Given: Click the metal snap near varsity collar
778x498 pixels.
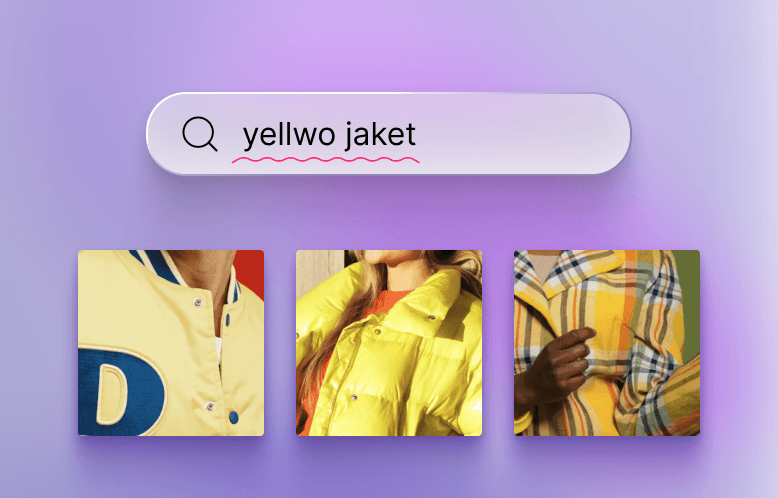Looking at the screenshot, I should click(197, 302).
